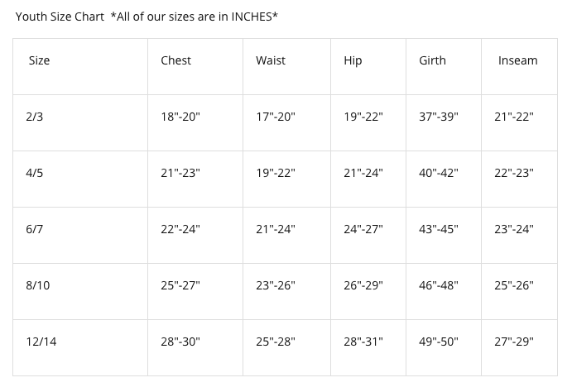Viewport: 572px width, 392px height.
Task: Select the 19"-22" waist measurement cell
Action: 276,173
